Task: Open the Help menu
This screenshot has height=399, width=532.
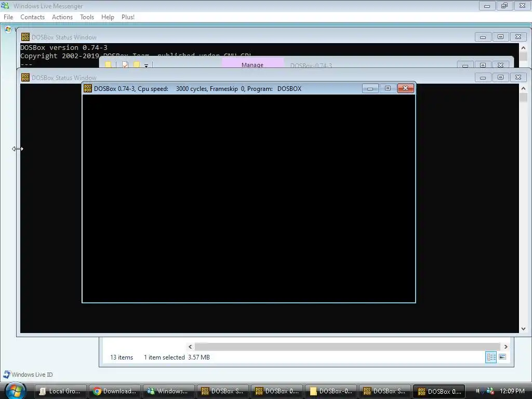Action: click(x=108, y=17)
